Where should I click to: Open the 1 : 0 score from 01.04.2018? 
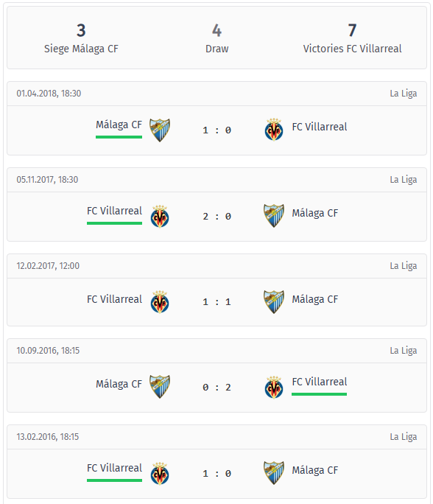[x=216, y=130]
